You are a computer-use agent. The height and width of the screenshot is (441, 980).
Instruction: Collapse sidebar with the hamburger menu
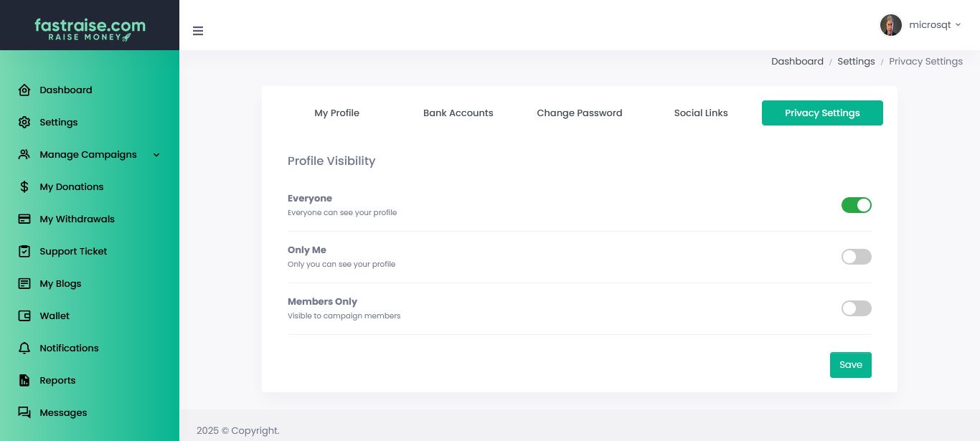point(198,31)
